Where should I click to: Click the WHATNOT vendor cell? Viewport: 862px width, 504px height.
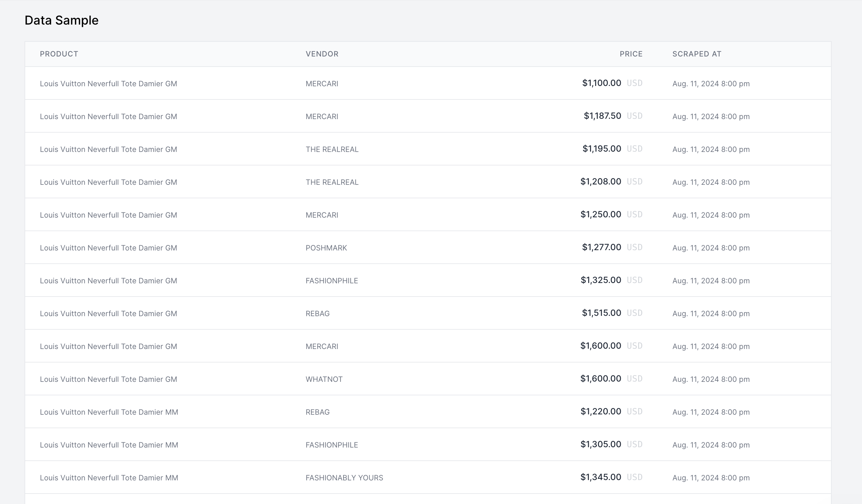tap(324, 379)
